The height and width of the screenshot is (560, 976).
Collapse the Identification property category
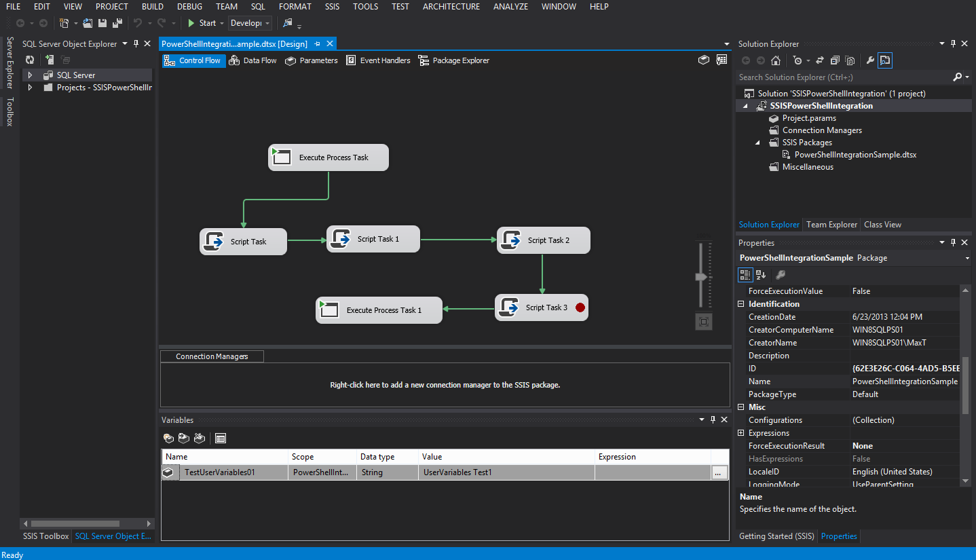741,304
